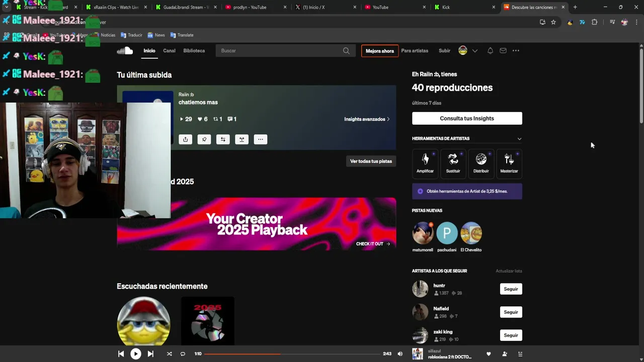Share the chatiemos mas track
The image size is (644, 362).
[x=185, y=139]
